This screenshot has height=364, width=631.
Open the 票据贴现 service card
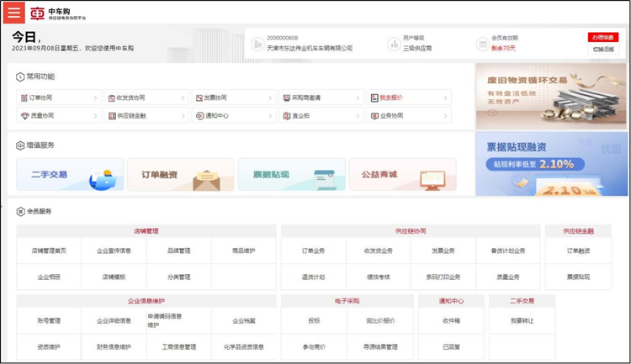(291, 175)
